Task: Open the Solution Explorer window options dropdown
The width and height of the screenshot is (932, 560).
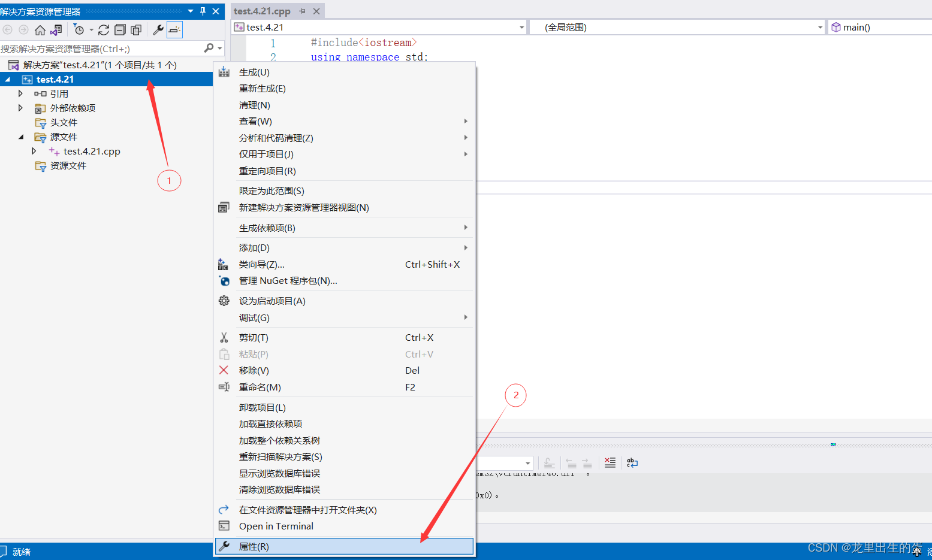Action: pyautogui.click(x=191, y=11)
